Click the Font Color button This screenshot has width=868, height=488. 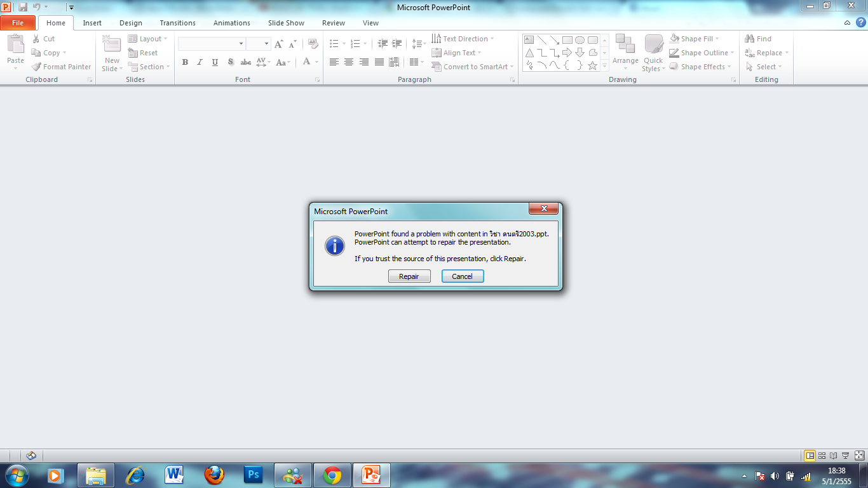(307, 62)
